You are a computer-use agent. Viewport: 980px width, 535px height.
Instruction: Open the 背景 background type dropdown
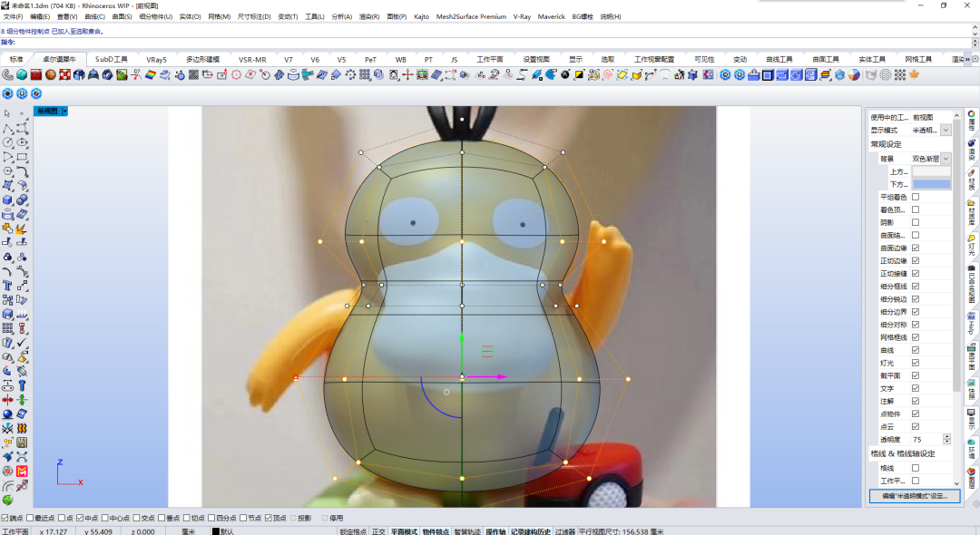pos(946,159)
